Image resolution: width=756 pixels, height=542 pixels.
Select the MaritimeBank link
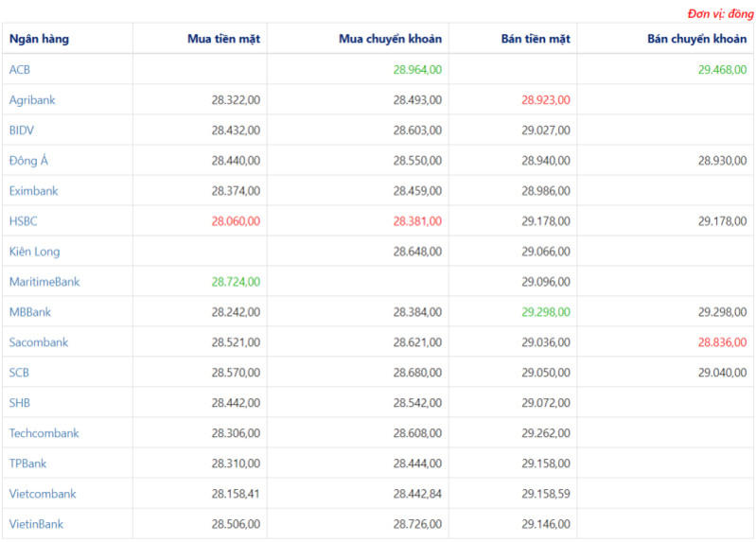tap(44, 282)
